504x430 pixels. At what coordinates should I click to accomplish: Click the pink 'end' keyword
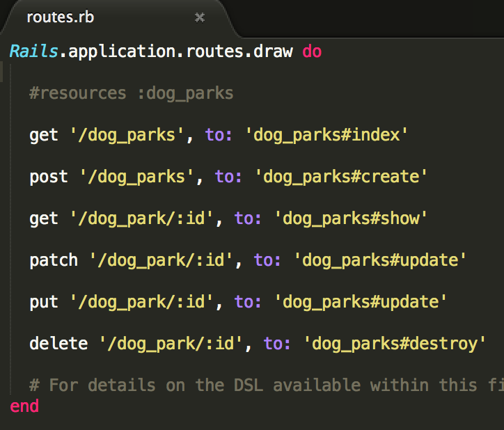pos(24,406)
